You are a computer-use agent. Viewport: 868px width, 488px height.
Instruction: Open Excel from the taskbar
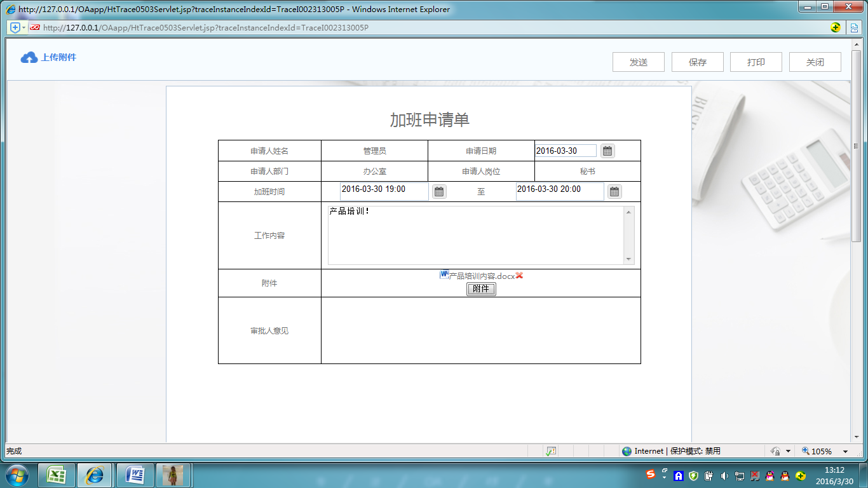55,475
